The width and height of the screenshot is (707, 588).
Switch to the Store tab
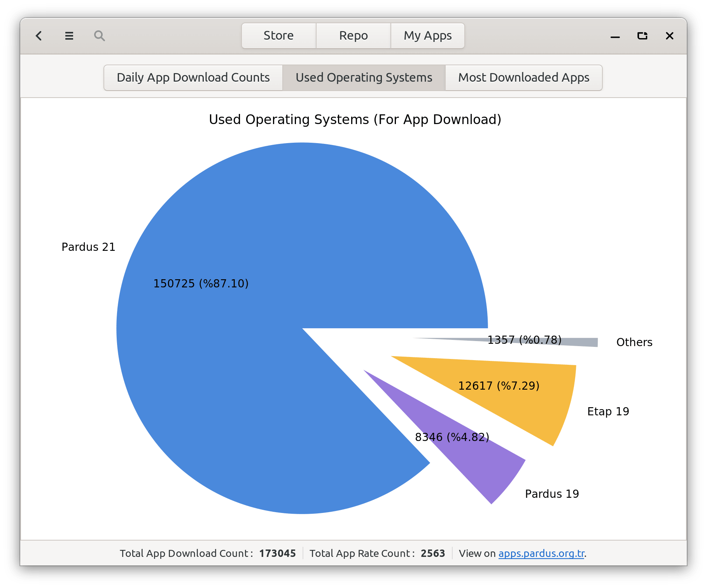(279, 36)
